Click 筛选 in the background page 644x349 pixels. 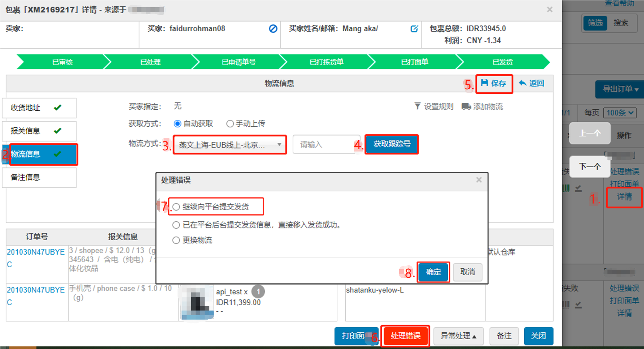point(595,23)
